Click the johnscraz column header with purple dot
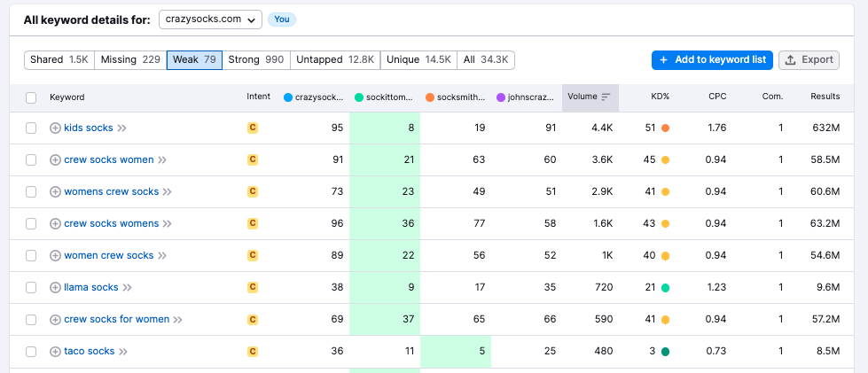This screenshot has height=373, width=868. coord(526,97)
